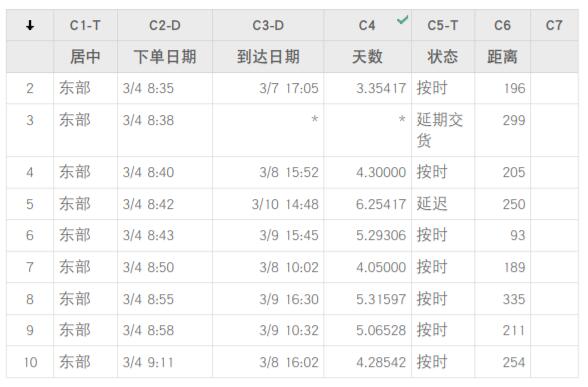Click the 下单日期 column name cell
The width and height of the screenshot is (588, 387).
click(165, 57)
